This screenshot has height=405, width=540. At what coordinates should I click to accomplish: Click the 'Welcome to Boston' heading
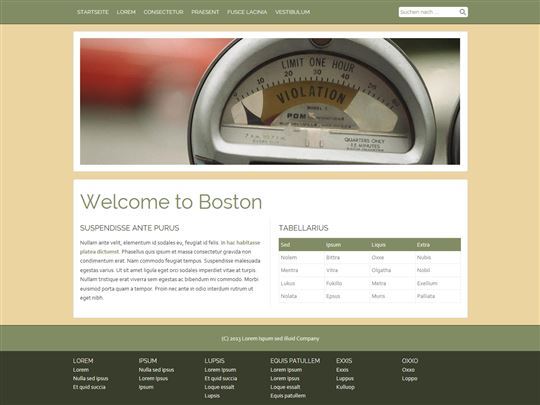point(171,201)
